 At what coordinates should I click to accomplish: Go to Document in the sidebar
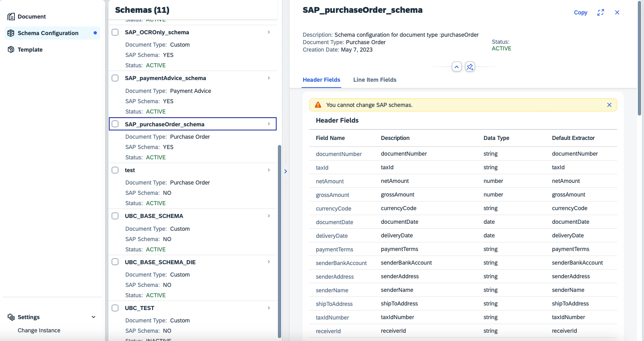[x=32, y=17]
